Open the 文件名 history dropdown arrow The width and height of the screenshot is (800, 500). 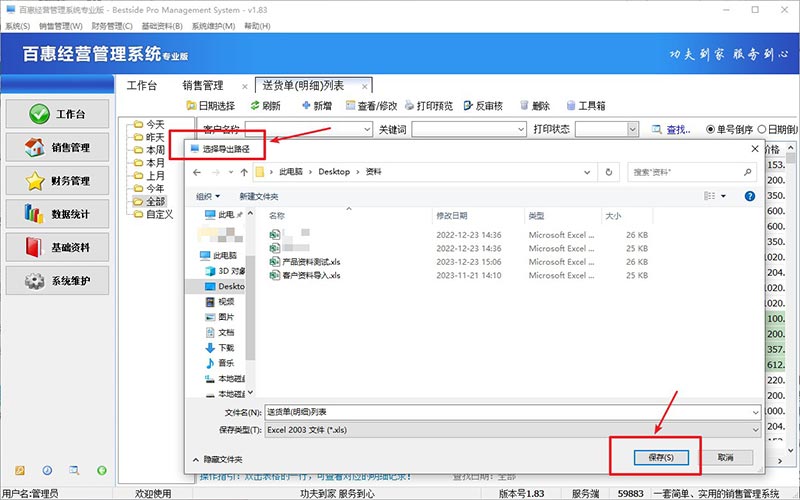click(755, 412)
